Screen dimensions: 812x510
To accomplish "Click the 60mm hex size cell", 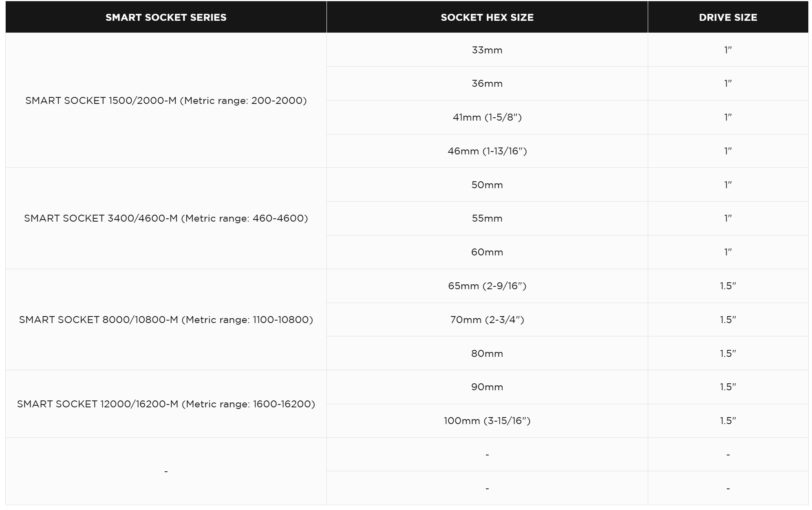I will 487,252.
